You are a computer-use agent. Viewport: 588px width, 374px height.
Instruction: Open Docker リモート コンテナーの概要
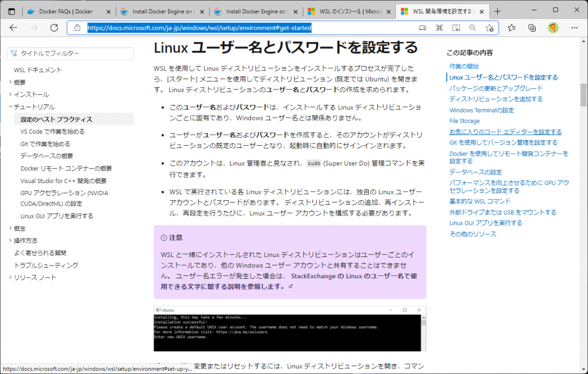[66, 168]
